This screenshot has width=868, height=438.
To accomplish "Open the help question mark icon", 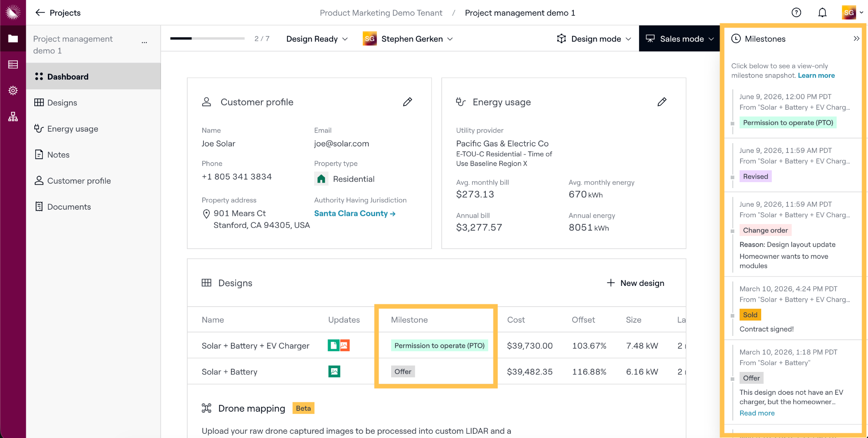I will 796,13.
